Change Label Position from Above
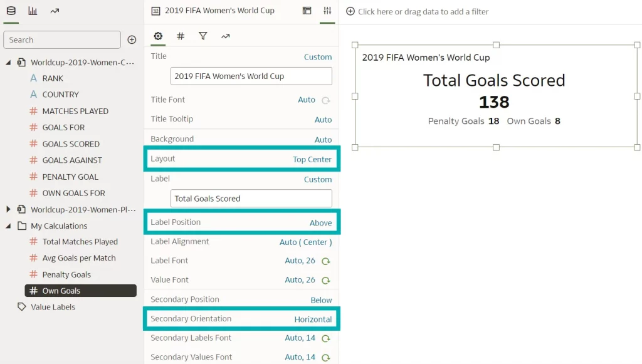This screenshot has height=364, width=642. click(320, 222)
